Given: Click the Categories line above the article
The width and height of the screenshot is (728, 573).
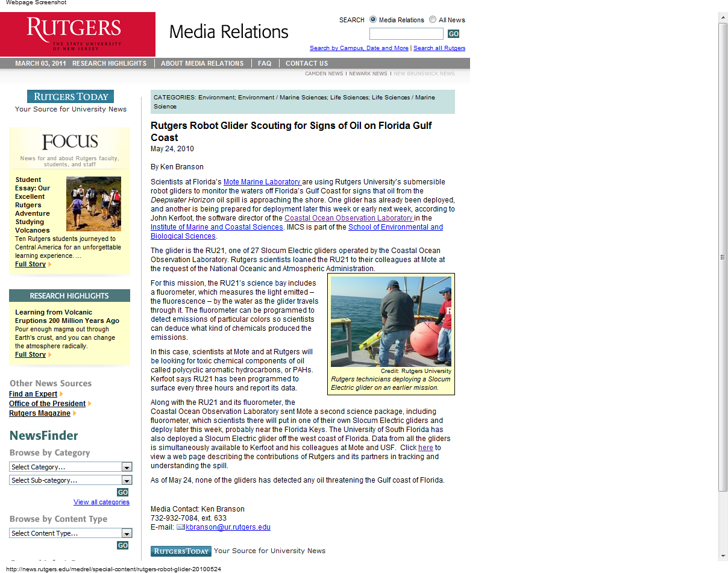Looking at the screenshot, I should (303, 102).
